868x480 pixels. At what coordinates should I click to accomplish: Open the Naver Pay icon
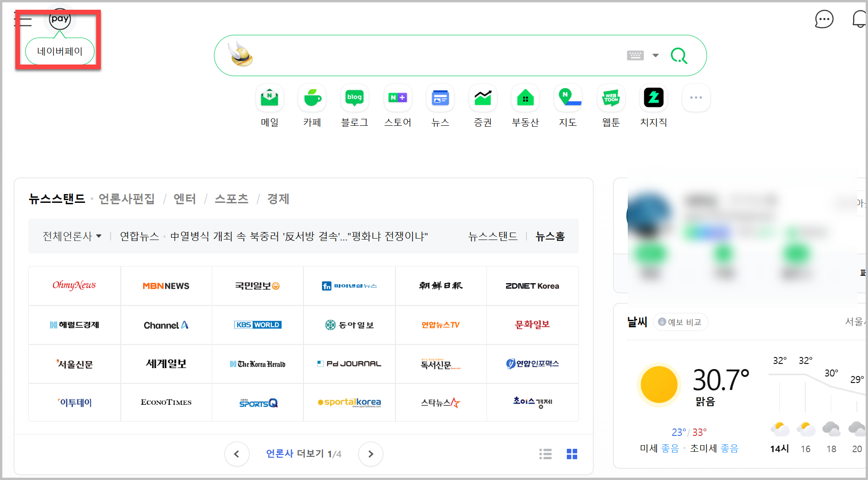tap(60, 19)
